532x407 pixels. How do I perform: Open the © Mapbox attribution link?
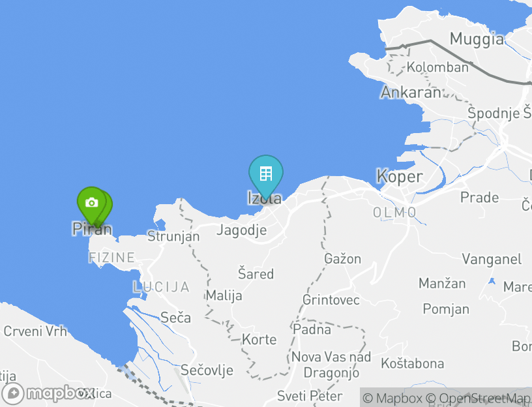point(392,398)
